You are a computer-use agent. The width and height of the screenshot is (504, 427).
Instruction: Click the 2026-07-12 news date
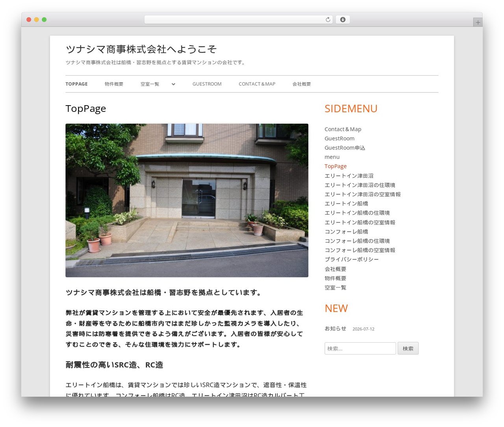363,329
